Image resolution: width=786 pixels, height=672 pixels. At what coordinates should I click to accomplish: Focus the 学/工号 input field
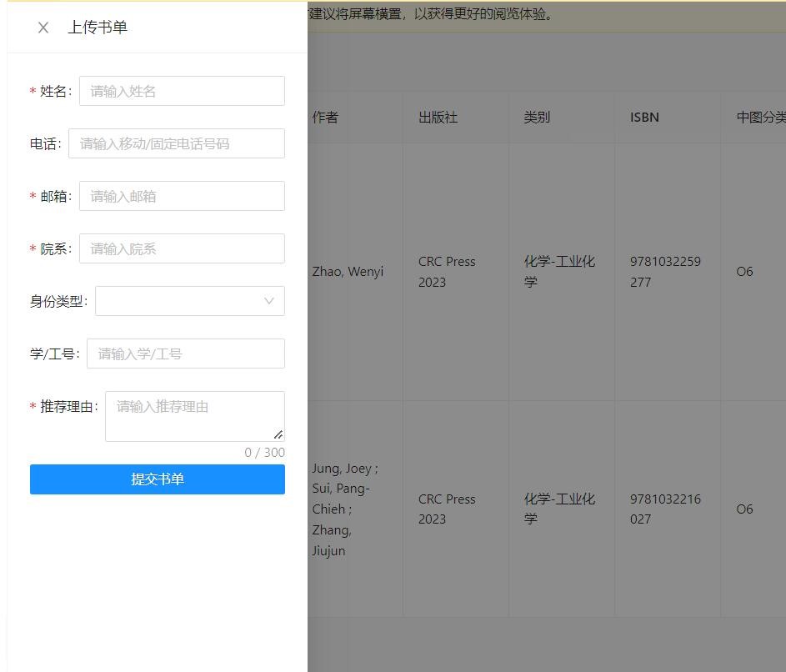click(x=185, y=354)
